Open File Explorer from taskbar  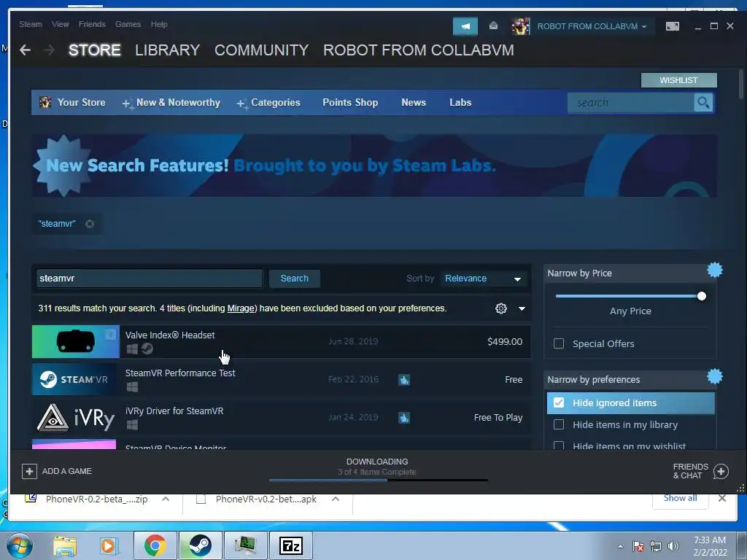pos(65,545)
